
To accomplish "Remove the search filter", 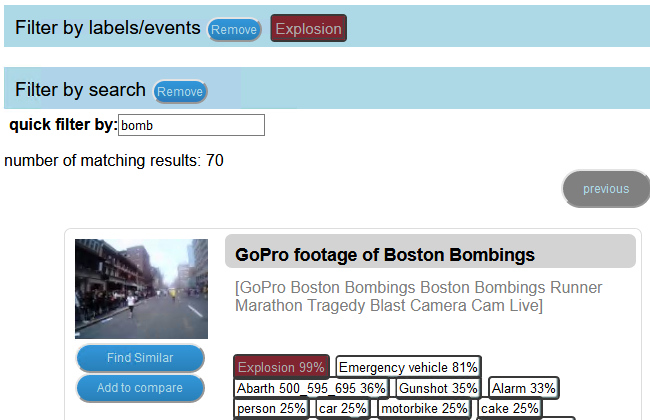I will point(180,92).
